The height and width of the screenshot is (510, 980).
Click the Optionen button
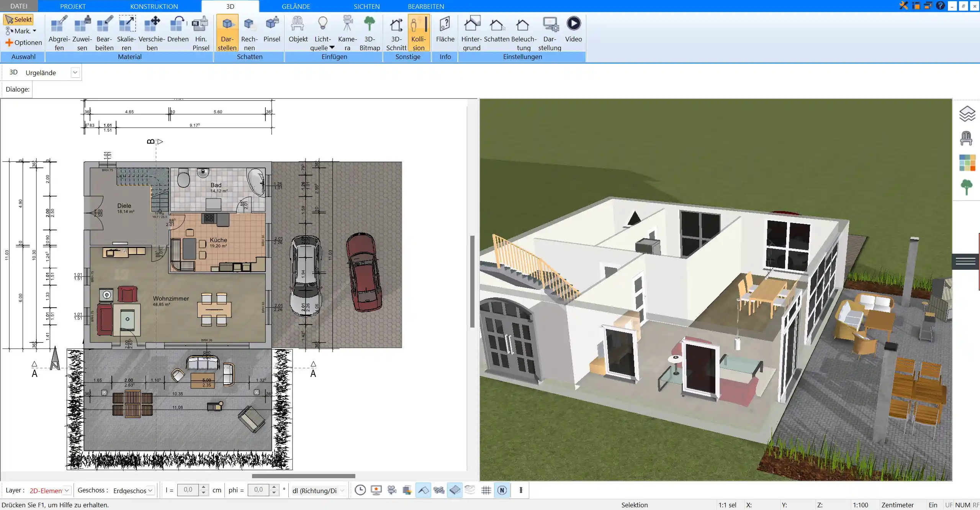[x=24, y=43]
